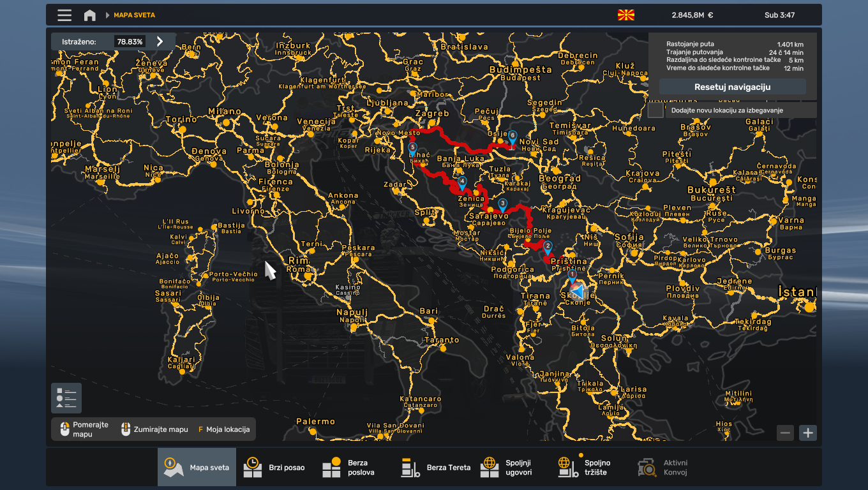Image resolution: width=868 pixels, height=490 pixels.
Task: Zoom out the map with minus button
Action: [785, 433]
